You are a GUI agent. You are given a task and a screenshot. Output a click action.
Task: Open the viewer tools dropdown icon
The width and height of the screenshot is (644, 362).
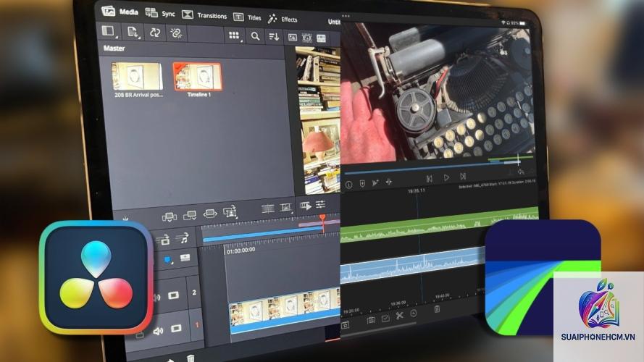(286, 208)
